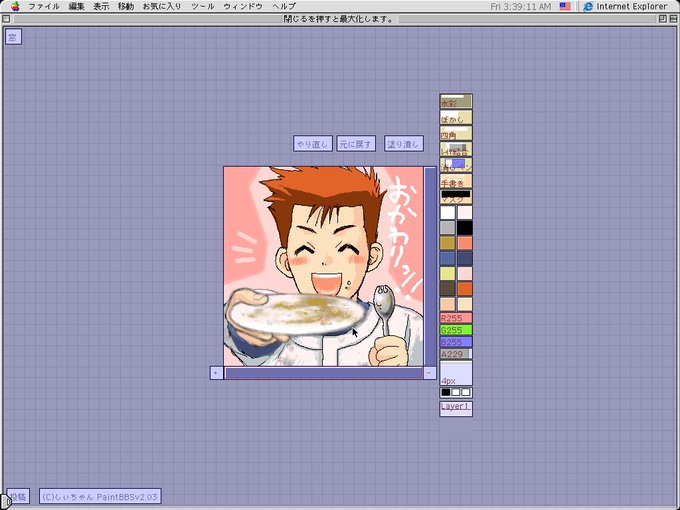Pick the black color swatch in palette
The height and width of the screenshot is (510, 680).
point(464,228)
